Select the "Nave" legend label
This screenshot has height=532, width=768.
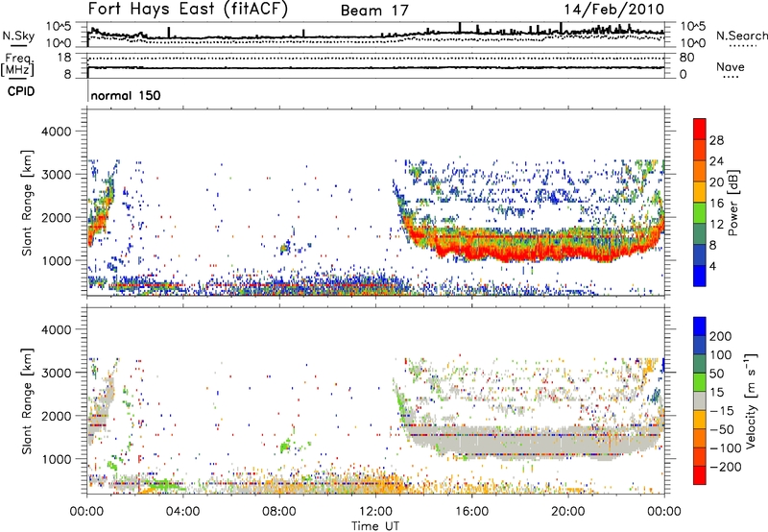[x=731, y=67]
